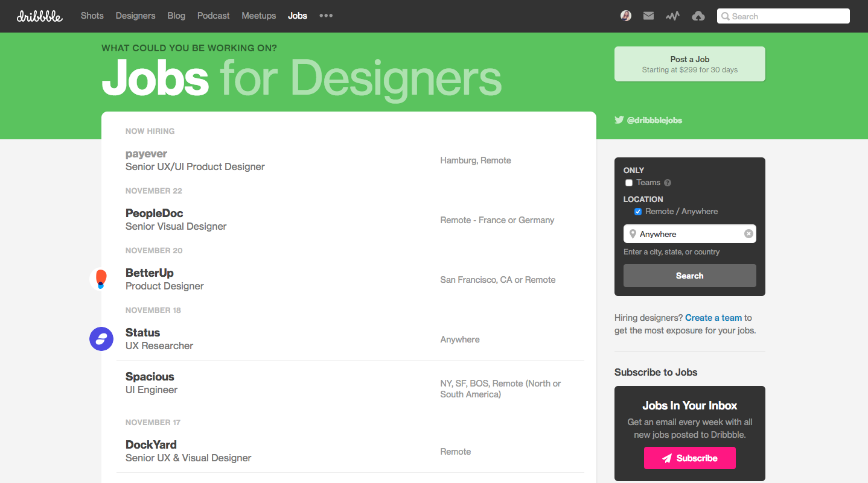Click the BetterUp company logo
Image resolution: width=868 pixels, height=483 pixels.
tap(101, 279)
